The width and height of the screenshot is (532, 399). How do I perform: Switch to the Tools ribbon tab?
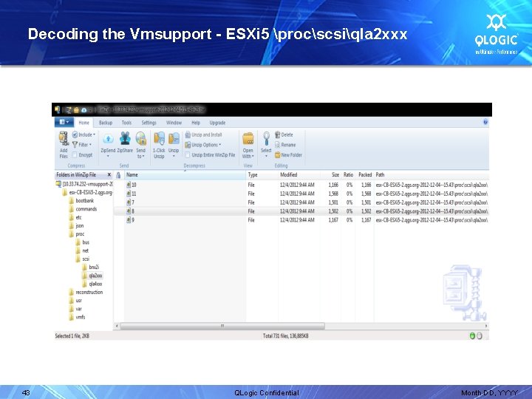[x=126, y=123]
